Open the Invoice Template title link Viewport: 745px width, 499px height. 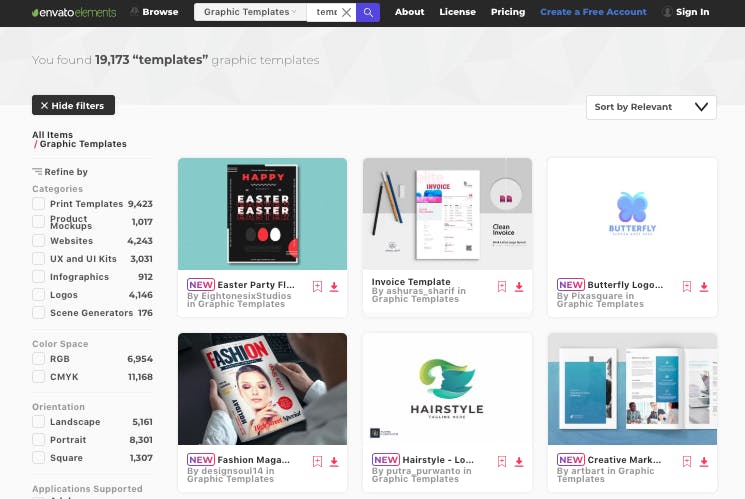pos(411,282)
